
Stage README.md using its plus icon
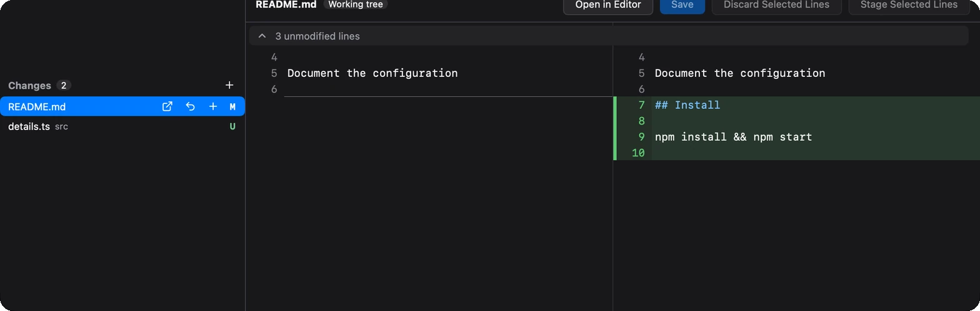pyautogui.click(x=212, y=106)
